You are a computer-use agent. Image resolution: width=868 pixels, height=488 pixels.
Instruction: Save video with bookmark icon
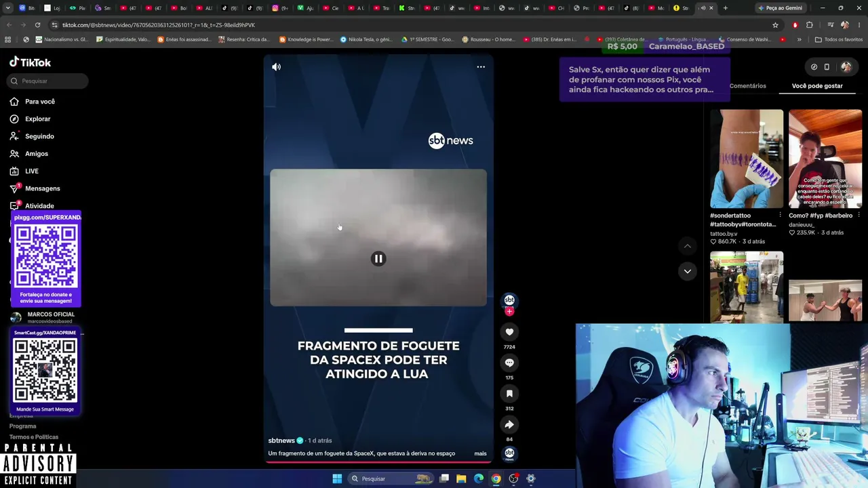click(x=509, y=393)
